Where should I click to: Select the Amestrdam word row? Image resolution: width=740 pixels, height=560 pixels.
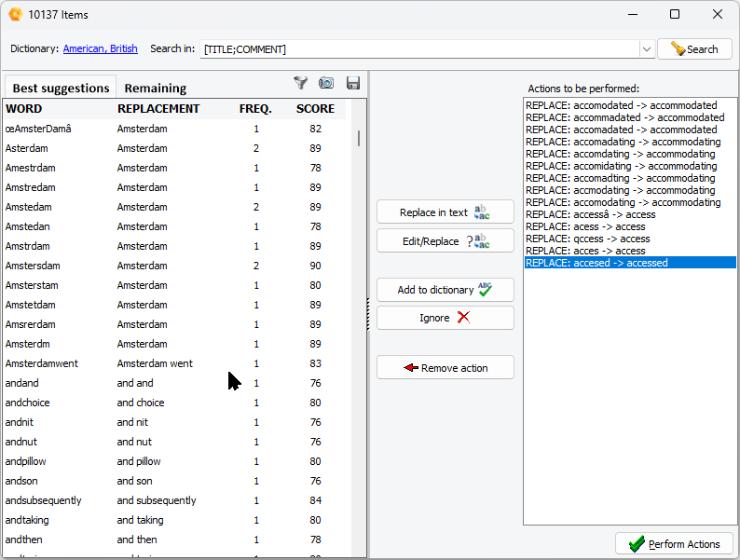(x=174, y=168)
